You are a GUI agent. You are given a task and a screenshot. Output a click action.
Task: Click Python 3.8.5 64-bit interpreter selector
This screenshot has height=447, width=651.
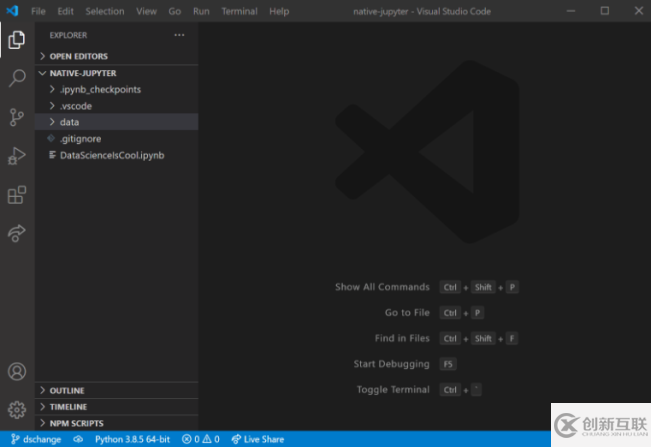pos(132,439)
